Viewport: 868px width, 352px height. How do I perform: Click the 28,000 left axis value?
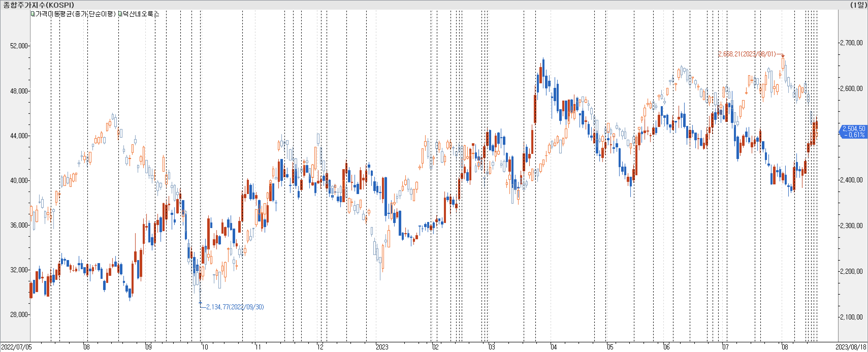pyautogui.click(x=19, y=315)
